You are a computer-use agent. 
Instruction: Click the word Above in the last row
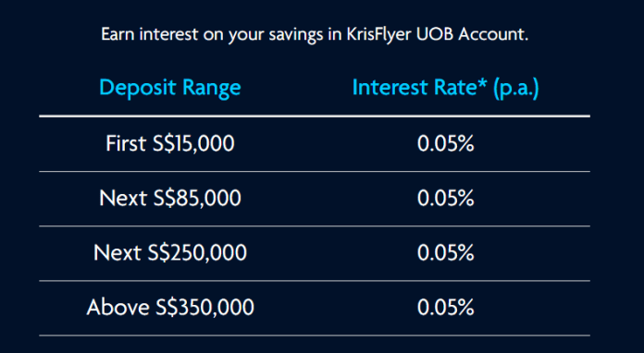[x=118, y=308]
